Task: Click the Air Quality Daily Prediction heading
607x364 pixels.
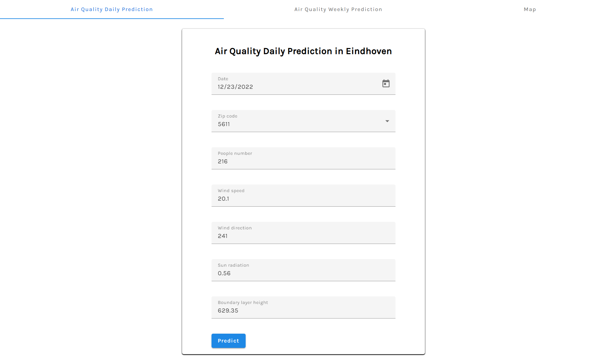Action: click(x=303, y=51)
